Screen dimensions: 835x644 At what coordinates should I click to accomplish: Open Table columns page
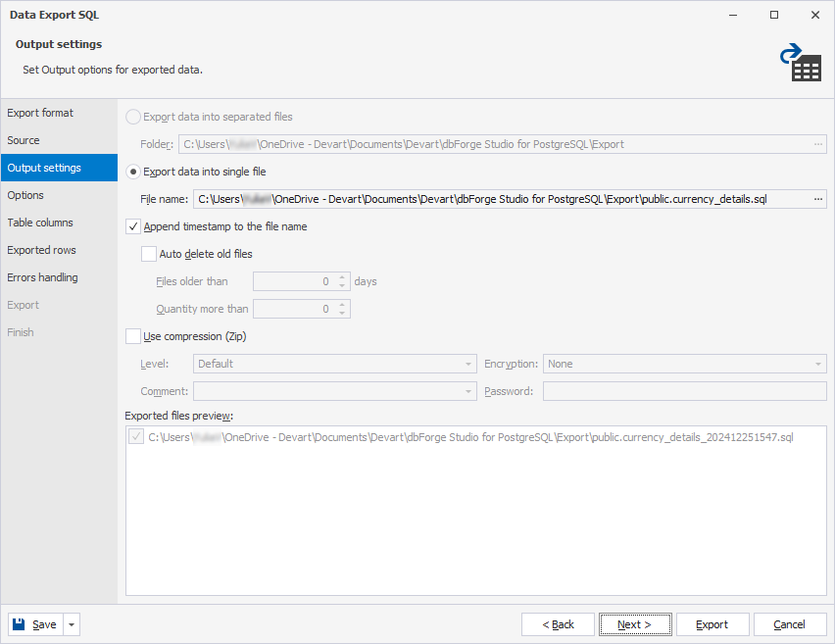click(x=59, y=223)
